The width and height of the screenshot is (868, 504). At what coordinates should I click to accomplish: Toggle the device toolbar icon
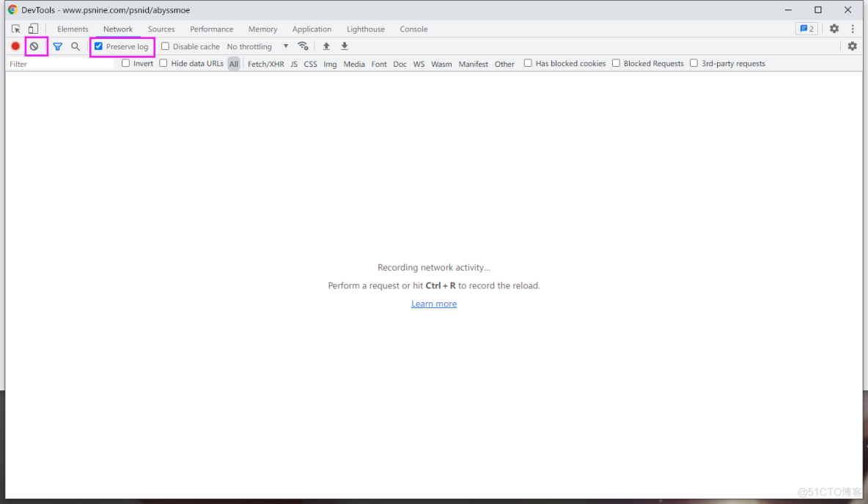point(33,29)
